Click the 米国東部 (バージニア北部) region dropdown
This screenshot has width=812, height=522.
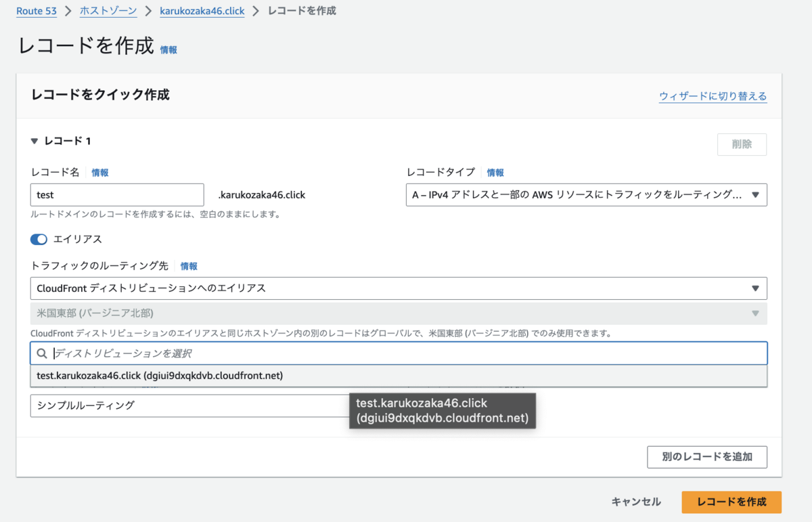tap(399, 313)
